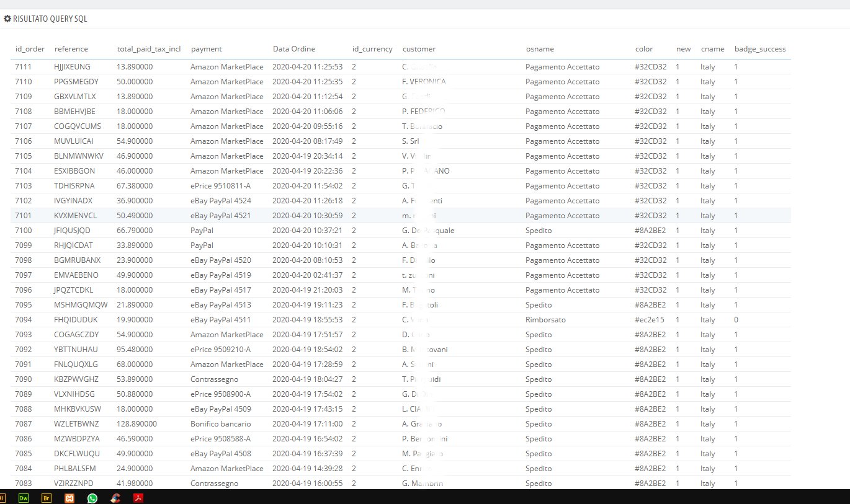Screen dimensions: 850x504
Task: Click customer S. Srl
Action: [x=411, y=141]
